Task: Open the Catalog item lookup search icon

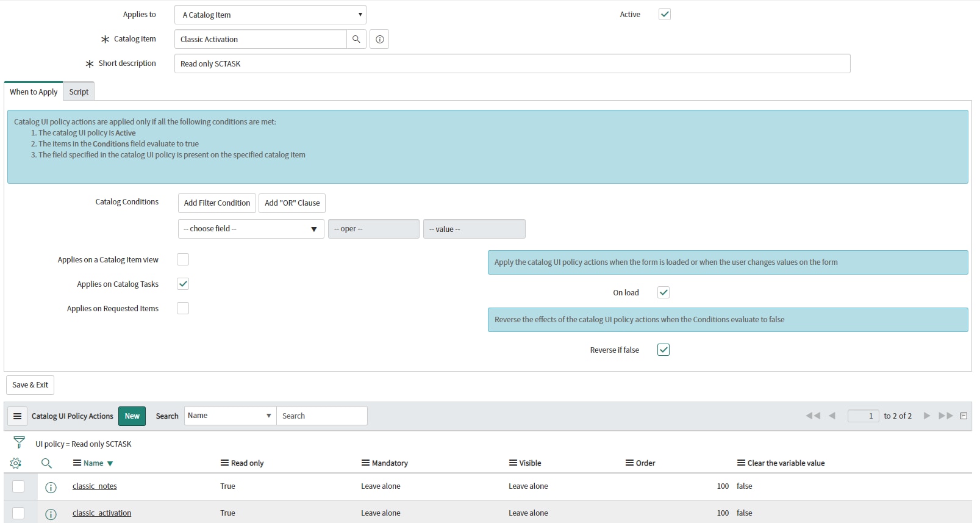Action: point(357,39)
